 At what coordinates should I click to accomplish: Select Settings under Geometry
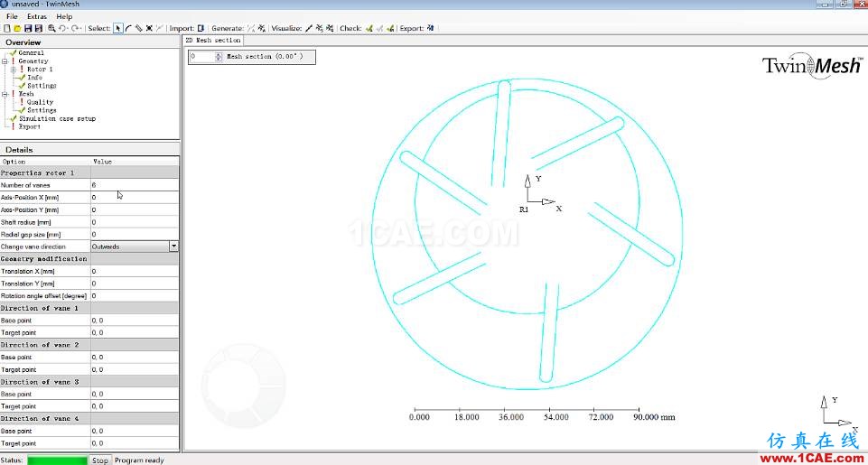coord(42,86)
